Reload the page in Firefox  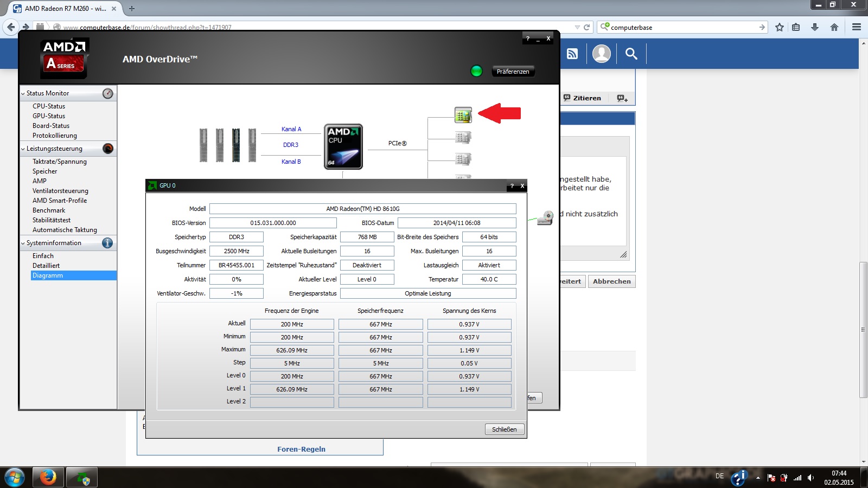click(586, 27)
